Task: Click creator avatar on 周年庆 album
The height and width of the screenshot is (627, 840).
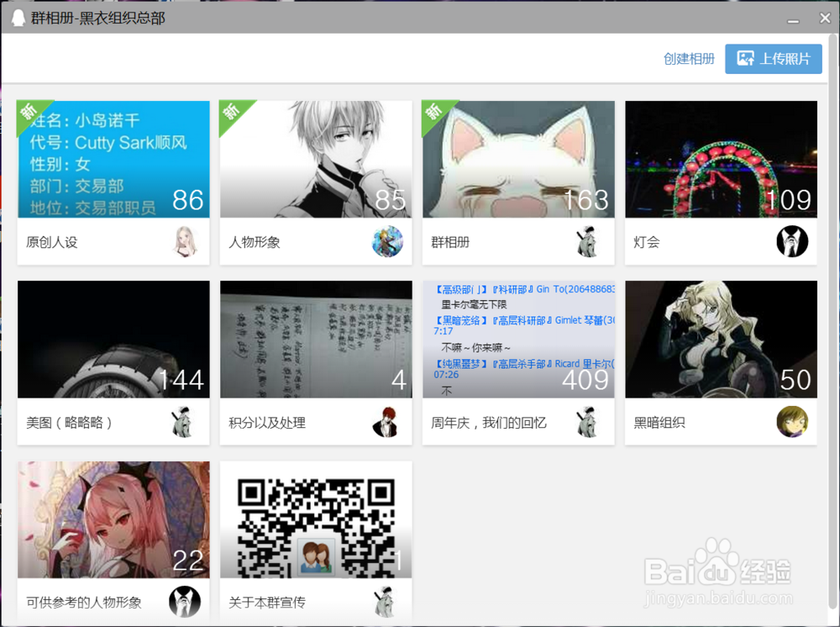Action: (588, 422)
